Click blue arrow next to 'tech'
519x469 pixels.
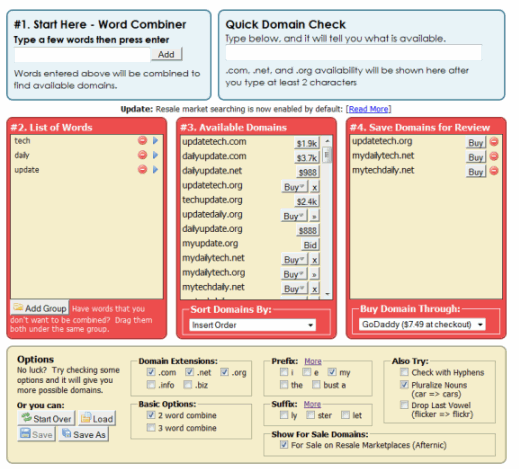click(x=155, y=141)
